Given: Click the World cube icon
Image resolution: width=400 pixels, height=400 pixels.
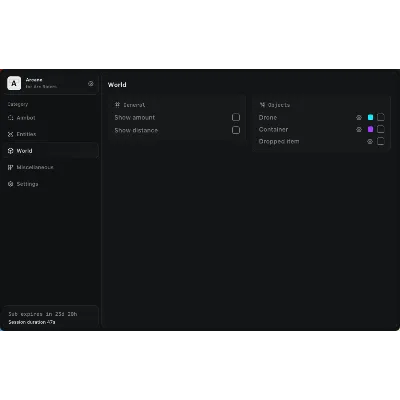Looking at the screenshot, I should click(x=11, y=151).
